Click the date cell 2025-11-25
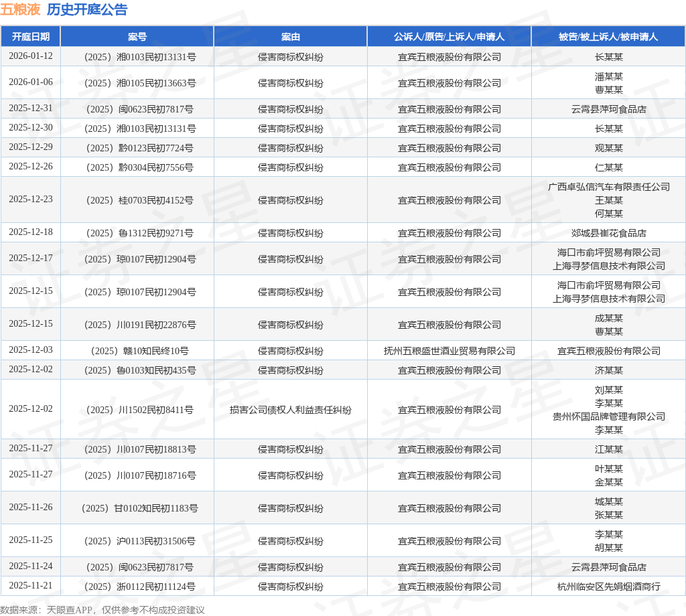The image size is (686, 616). point(31,540)
